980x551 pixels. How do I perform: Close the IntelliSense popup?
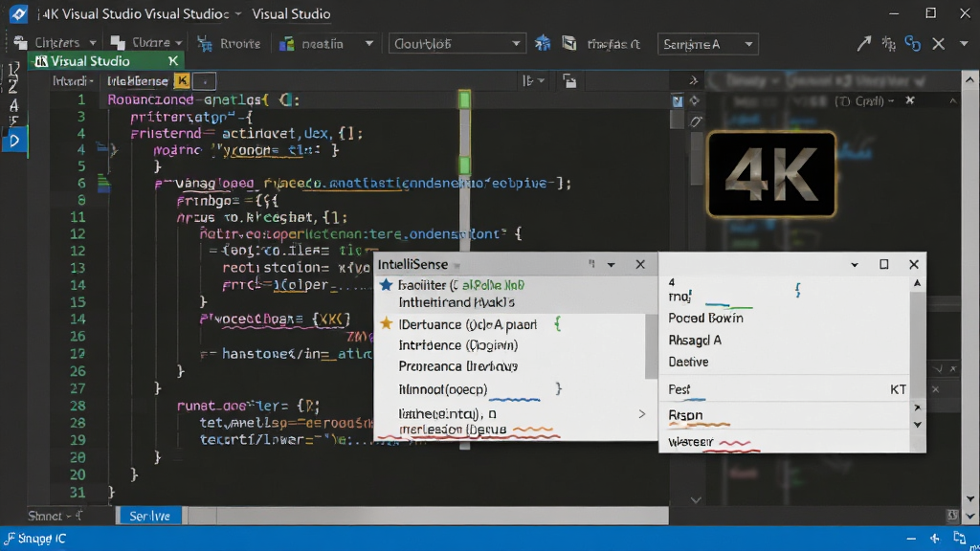[640, 264]
